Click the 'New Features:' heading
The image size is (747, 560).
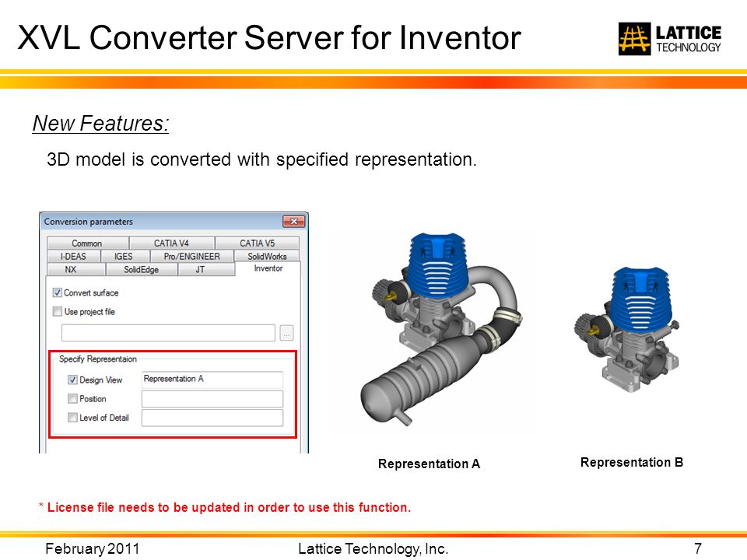point(100,124)
